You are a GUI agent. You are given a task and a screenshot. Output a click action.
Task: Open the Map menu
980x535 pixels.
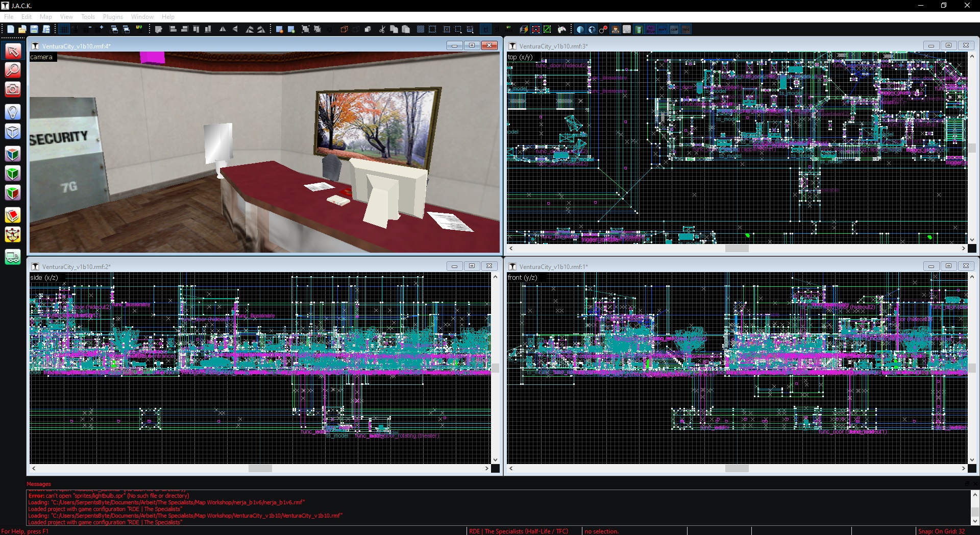point(46,17)
